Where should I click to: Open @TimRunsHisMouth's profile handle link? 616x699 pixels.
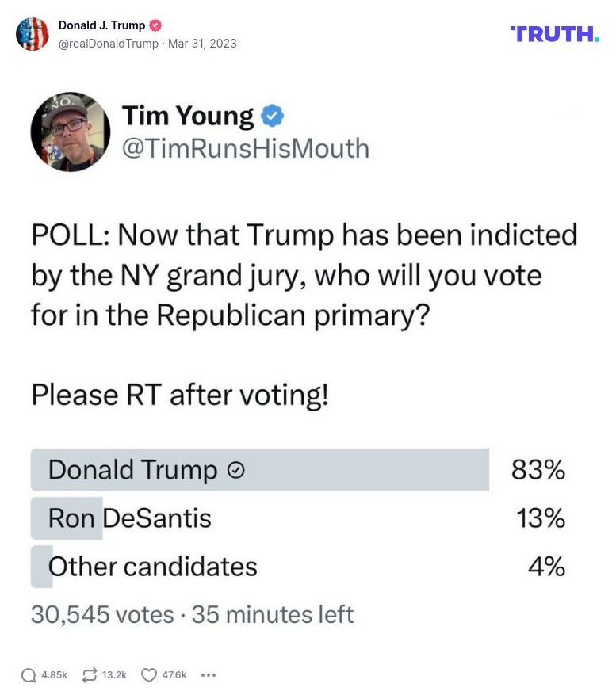(x=246, y=147)
